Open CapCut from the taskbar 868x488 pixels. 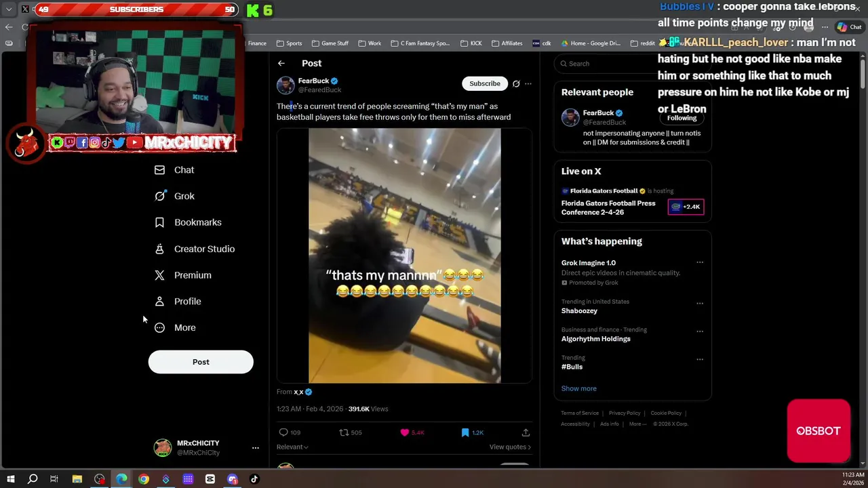pos(210,479)
